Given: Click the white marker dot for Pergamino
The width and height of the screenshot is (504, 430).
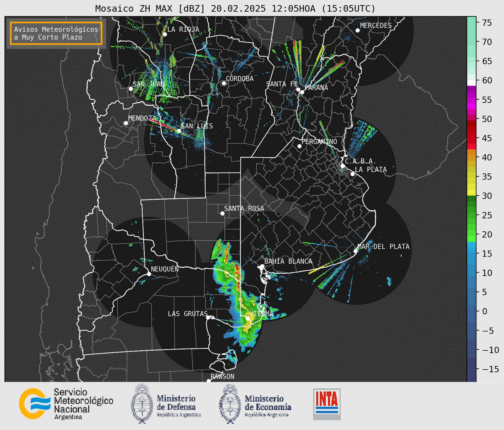Looking at the screenshot, I should 299,146.
